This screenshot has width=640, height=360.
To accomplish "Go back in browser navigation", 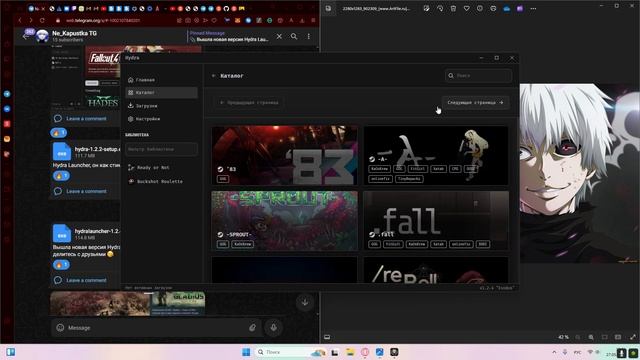I will [20, 20].
